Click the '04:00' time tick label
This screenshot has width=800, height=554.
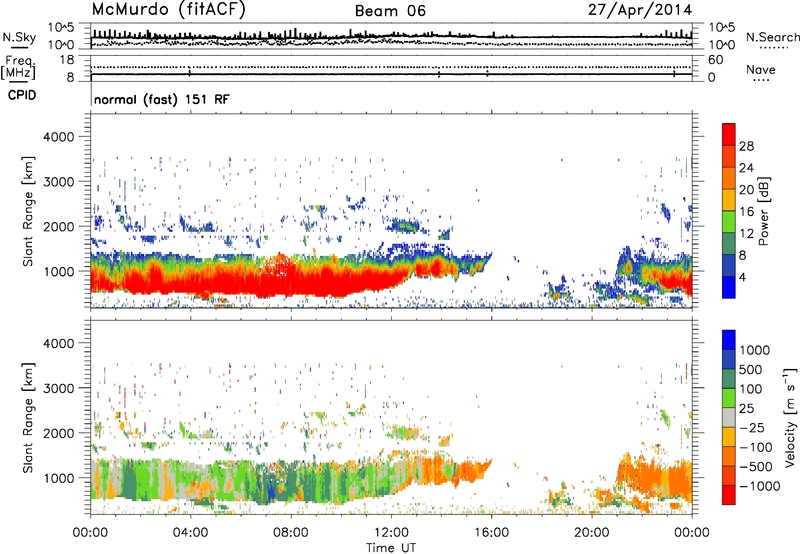[x=190, y=533]
